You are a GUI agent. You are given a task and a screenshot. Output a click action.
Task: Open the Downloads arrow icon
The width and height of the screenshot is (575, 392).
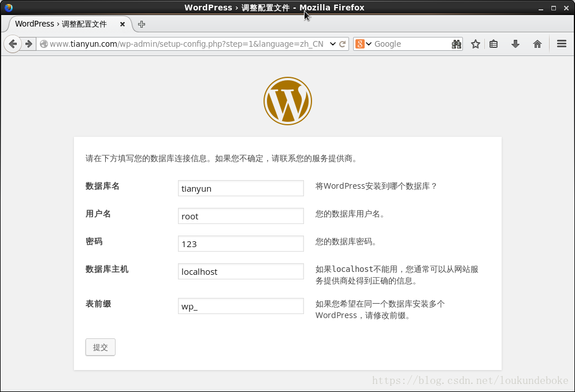pyautogui.click(x=515, y=44)
